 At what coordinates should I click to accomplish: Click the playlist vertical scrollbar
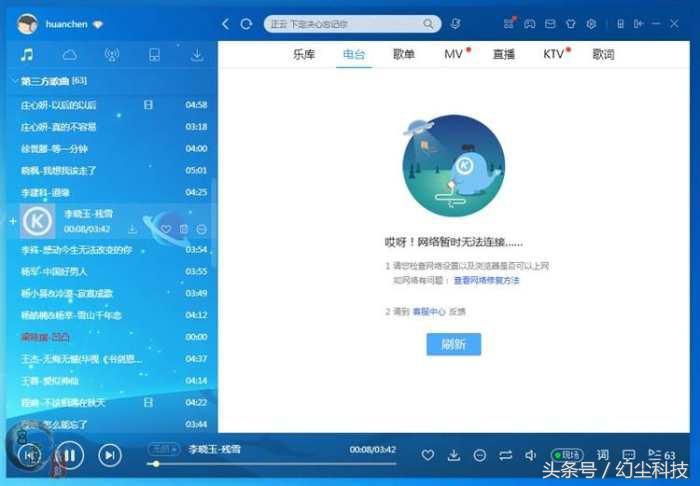click(x=214, y=223)
